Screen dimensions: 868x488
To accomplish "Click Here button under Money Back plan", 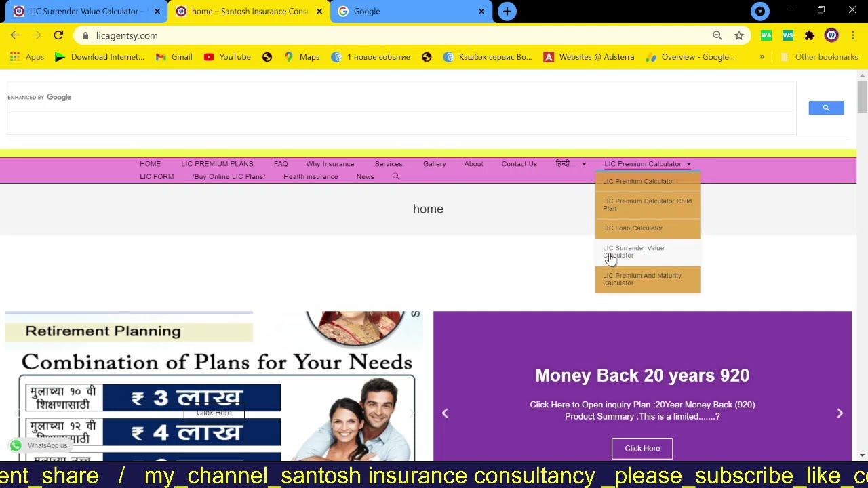I will [x=642, y=448].
